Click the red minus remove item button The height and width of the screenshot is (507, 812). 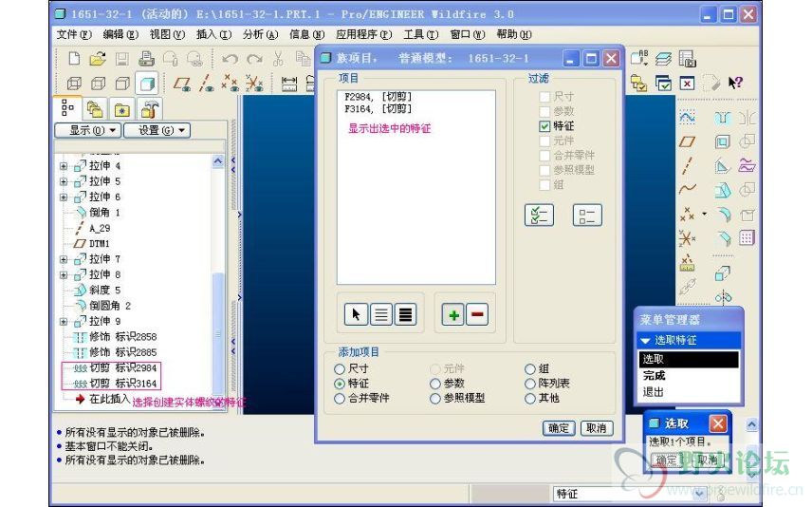477,314
